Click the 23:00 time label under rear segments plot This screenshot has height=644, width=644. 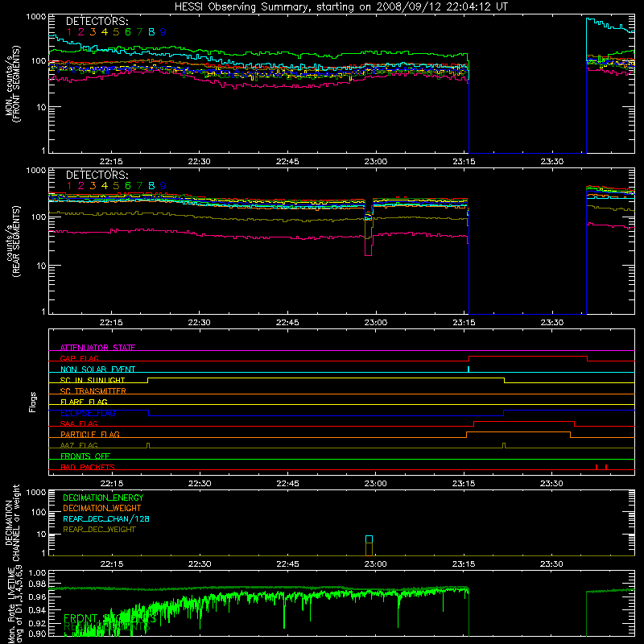(x=375, y=323)
